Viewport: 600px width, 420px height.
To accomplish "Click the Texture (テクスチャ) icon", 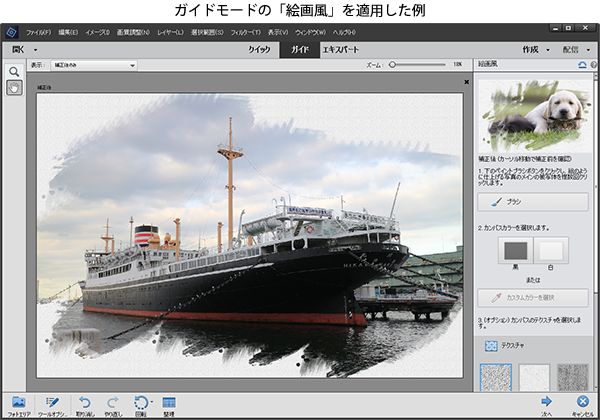I will [491, 346].
